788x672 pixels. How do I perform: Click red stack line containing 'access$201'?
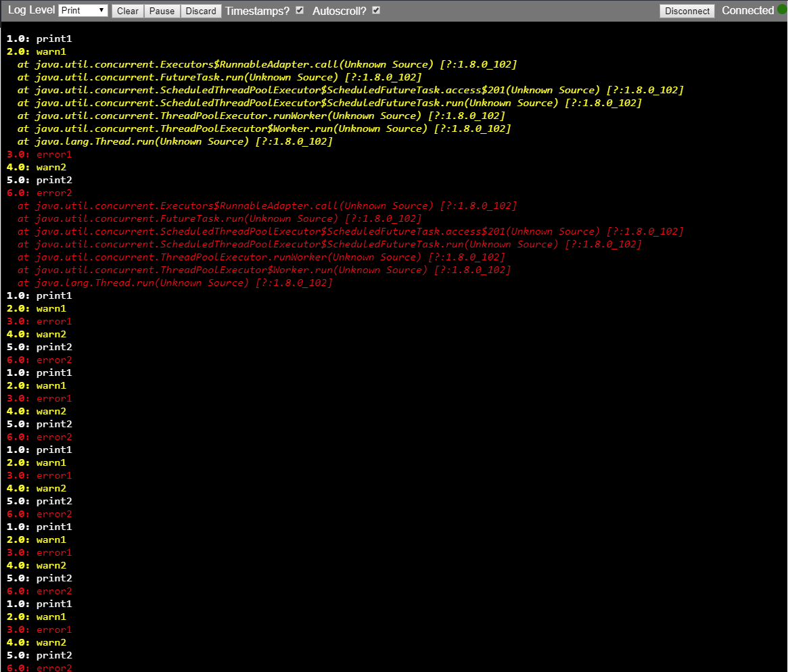coord(351,231)
